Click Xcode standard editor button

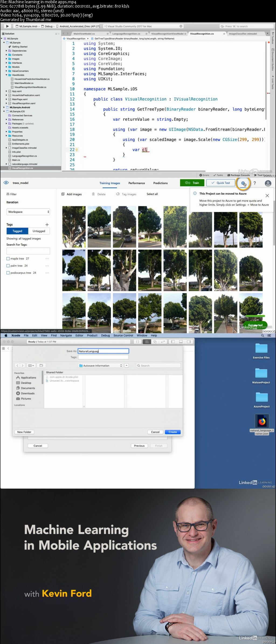tap(147, 342)
